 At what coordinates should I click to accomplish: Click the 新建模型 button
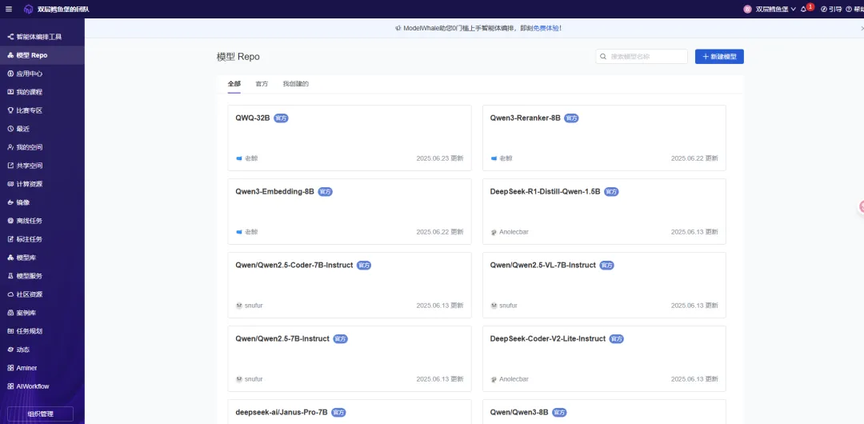click(x=719, y=57)
